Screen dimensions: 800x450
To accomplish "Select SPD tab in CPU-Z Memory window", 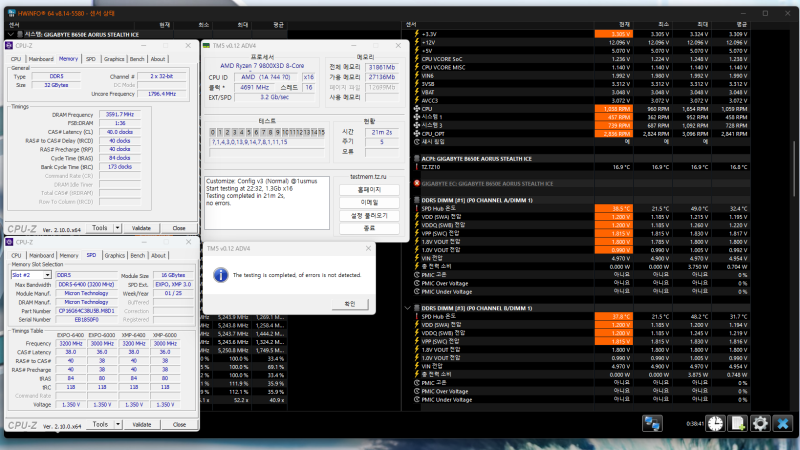I will click(x=90, y=59).
